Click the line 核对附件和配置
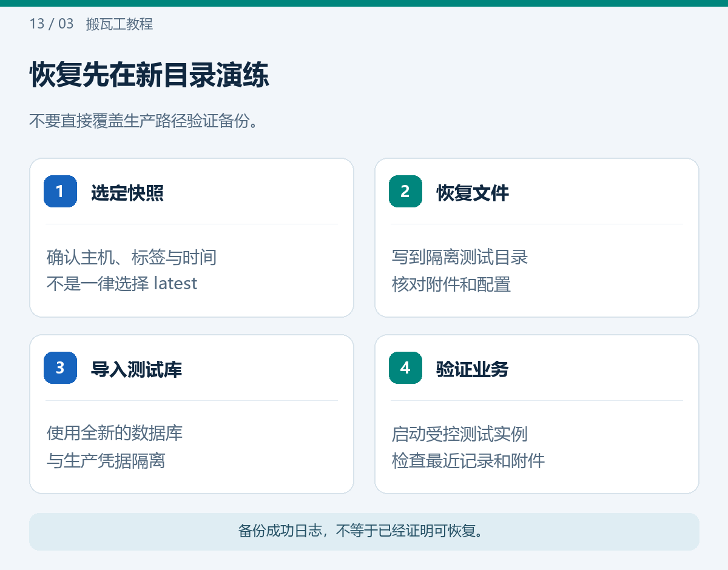This screenshot has height=570, width=728. click(x=451, y=284)
